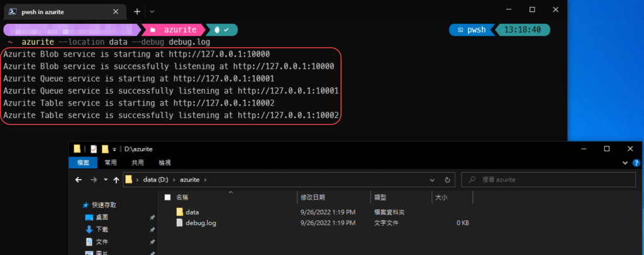Select the data folder row
Screen dimensions: 644x255
316,212
